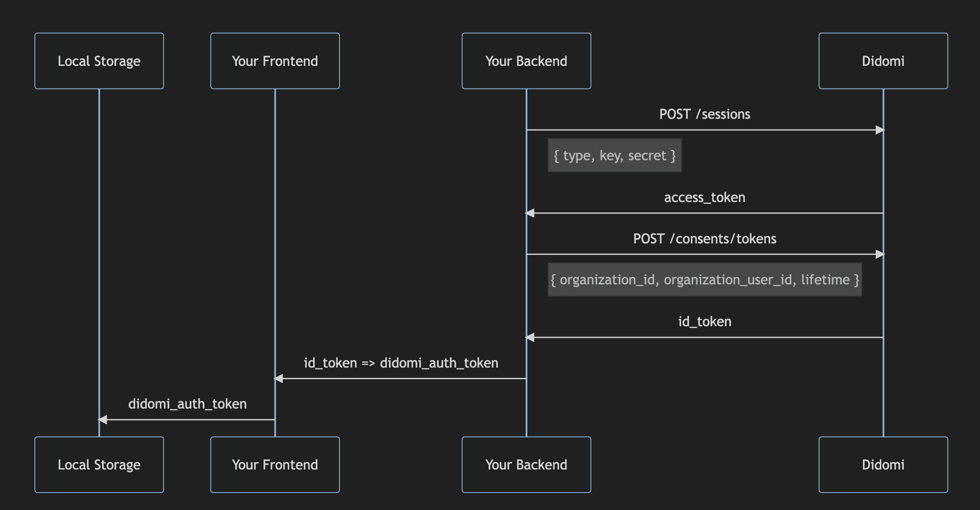
Task: Select the organization_id, organization_user_id, lifetime note
Action: coord(704,280)
